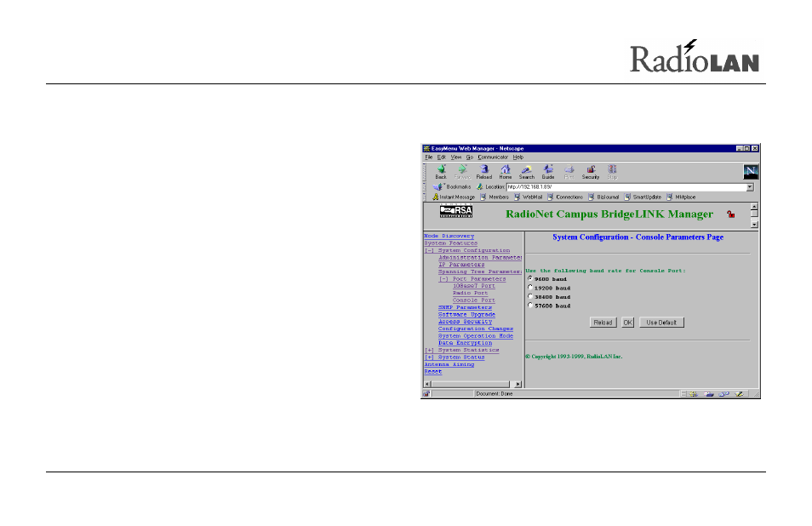Click the red padlock icon in header
This screenshot has width=812, height=526.
730,214
